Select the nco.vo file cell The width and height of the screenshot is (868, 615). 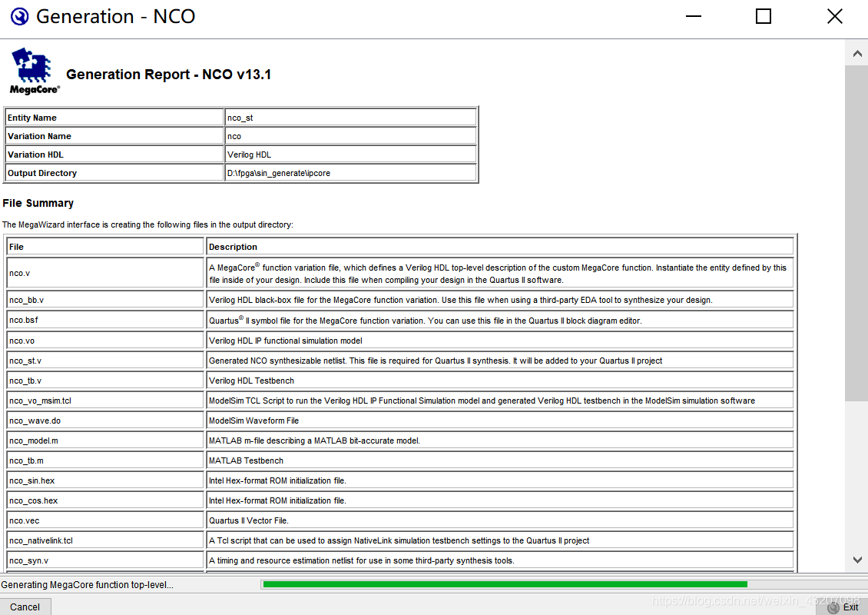[105, 341]
